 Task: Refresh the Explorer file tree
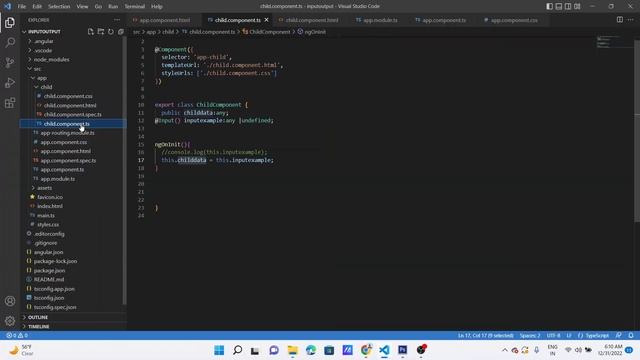111,31
